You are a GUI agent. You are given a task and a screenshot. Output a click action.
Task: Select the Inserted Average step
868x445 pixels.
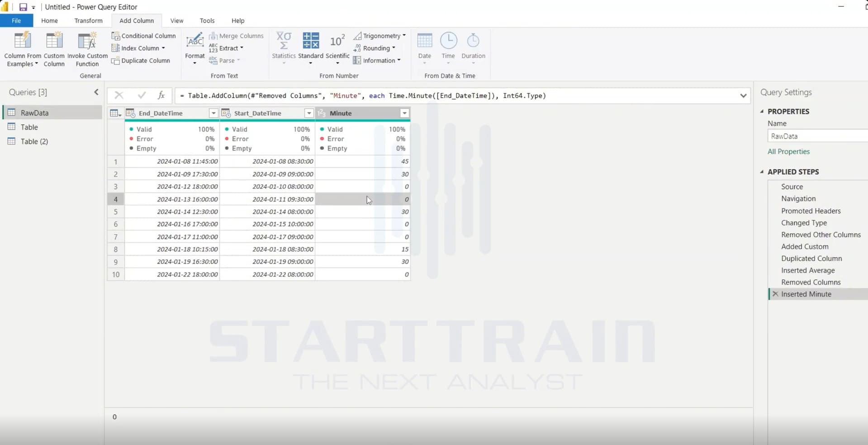point(808,270)
